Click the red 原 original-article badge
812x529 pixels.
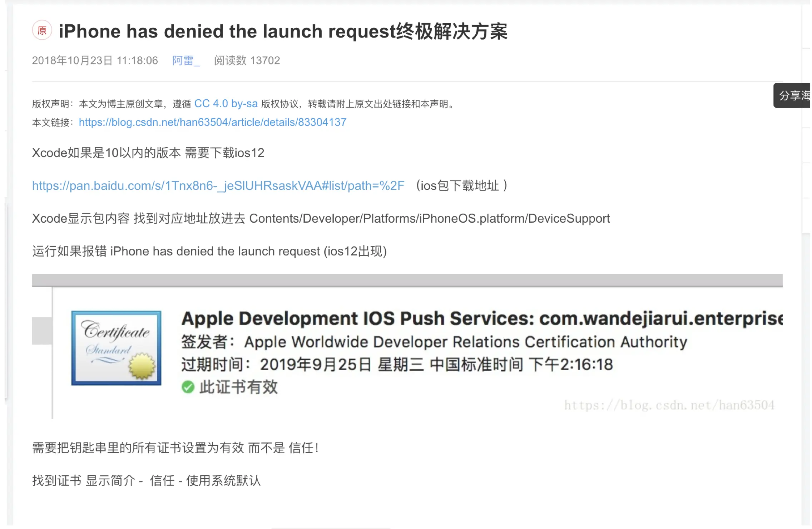[42, 30]
